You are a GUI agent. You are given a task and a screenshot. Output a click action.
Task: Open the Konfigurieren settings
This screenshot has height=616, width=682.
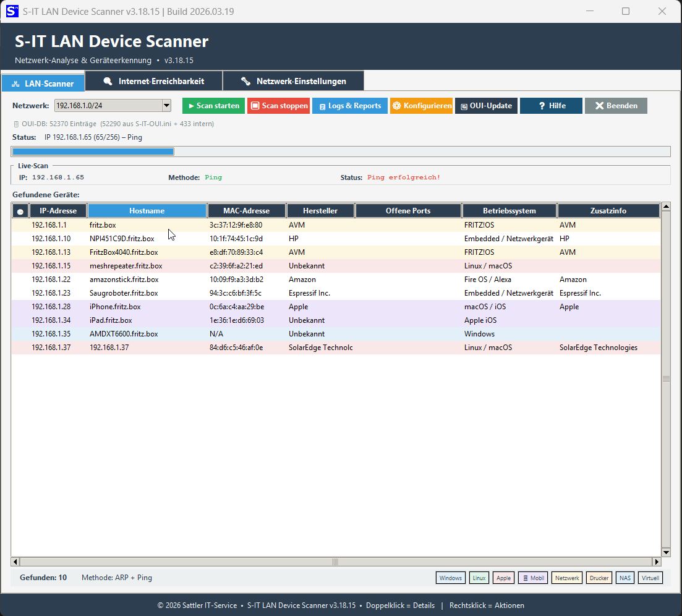pos(422,106)
